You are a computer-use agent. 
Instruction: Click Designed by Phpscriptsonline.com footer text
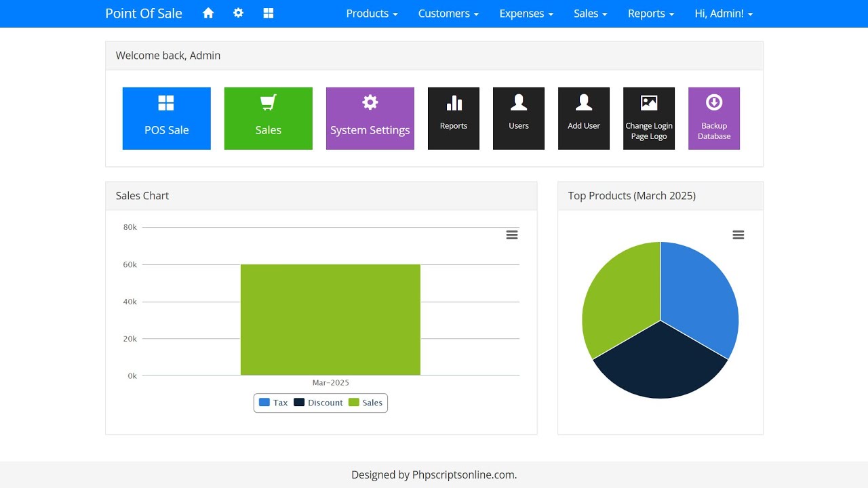pyautogui.click(x=434, y=475)
